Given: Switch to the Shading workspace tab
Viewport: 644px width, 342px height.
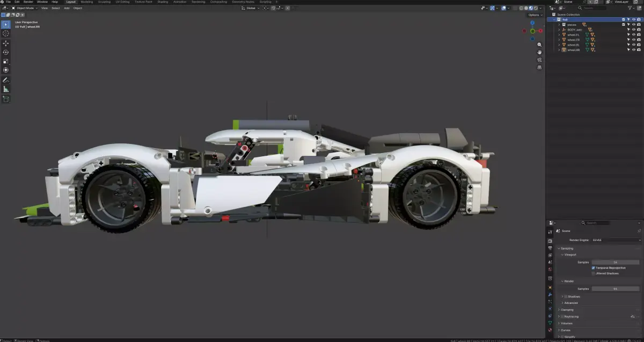Looking at the screenshot, I should (x=162, y=2).
